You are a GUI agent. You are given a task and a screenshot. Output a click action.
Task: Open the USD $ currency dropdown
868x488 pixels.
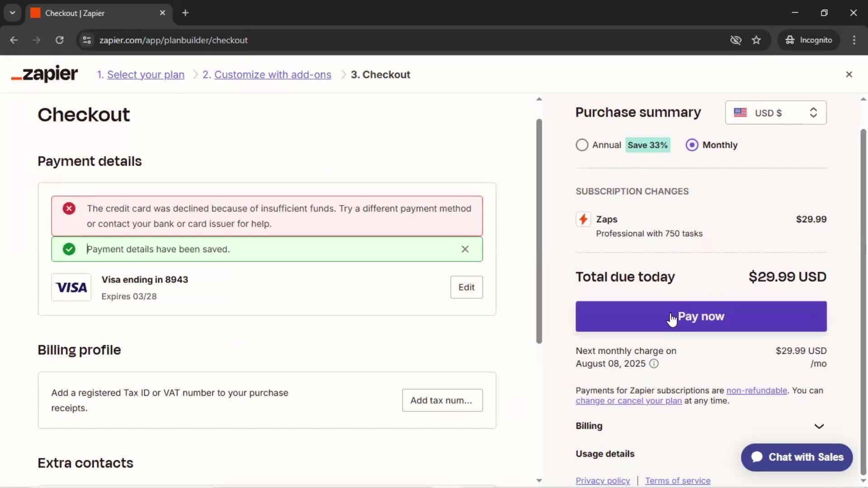[776, 113]
